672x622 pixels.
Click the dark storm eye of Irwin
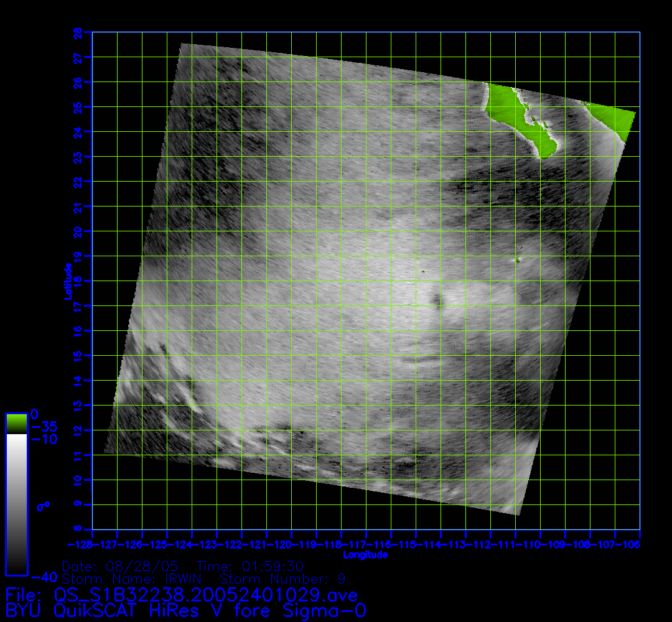point(438,302)
